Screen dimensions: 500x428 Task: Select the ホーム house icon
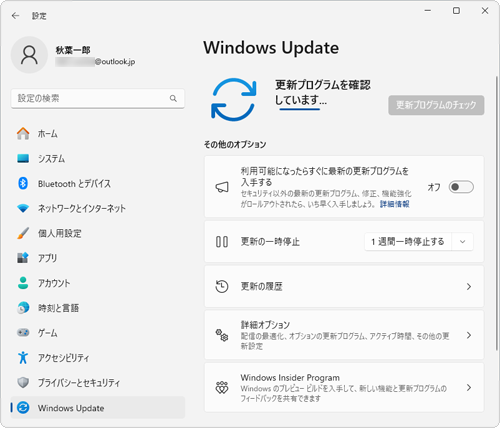tap(23, 133)
